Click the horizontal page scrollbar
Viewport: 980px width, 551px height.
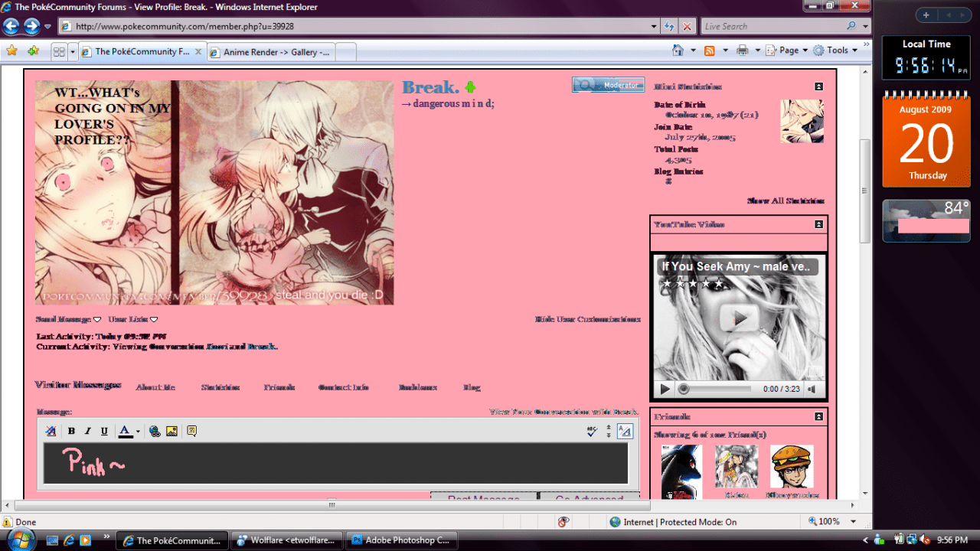pyautogui.click(x=332, y=505)
